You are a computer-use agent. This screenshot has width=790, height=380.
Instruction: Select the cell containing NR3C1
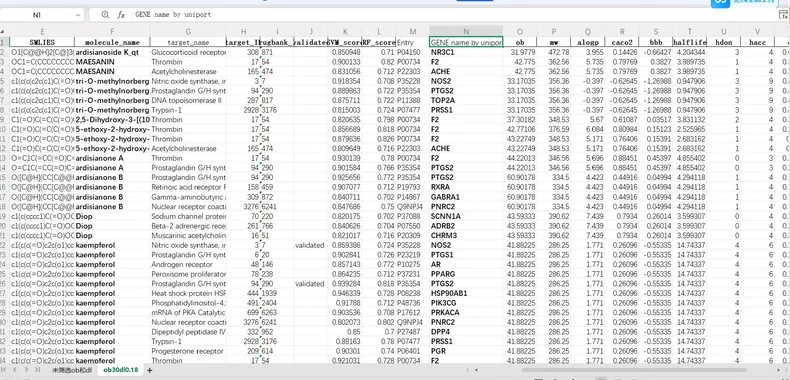[x=466, y=52]
